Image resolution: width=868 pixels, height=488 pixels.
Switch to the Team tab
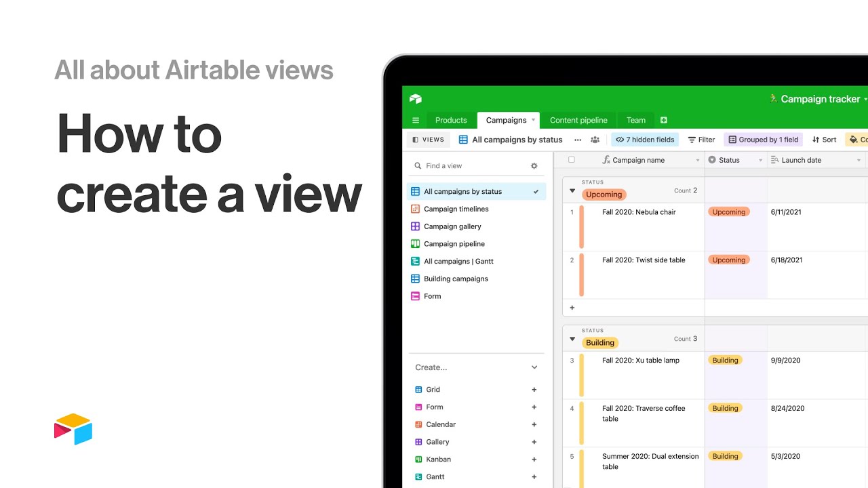[636, 120]
